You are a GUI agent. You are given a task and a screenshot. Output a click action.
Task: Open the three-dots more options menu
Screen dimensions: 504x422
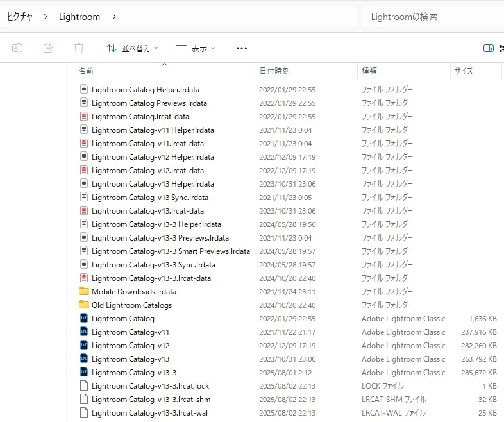pyautogui.click(x=241, y=49)
